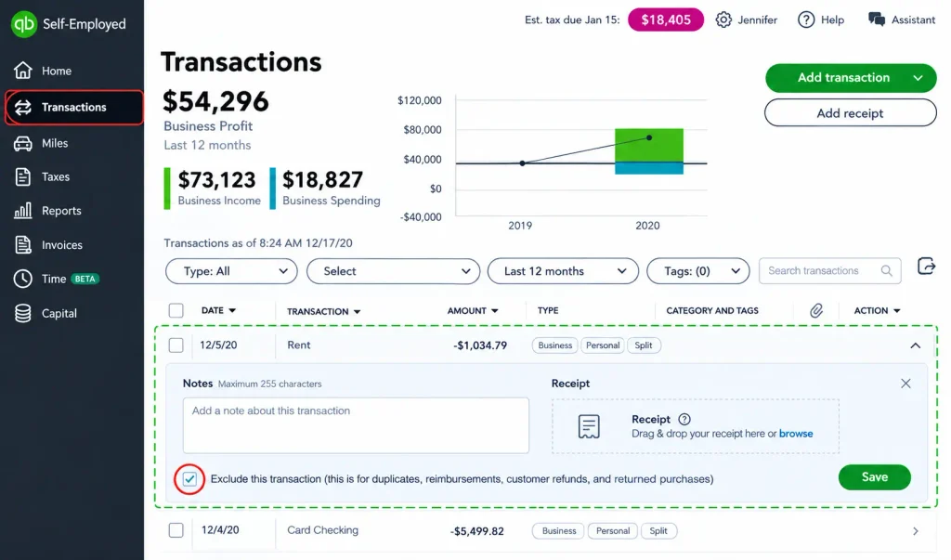
Task: Click the 12/4/20 date cell
Action: 220,529
